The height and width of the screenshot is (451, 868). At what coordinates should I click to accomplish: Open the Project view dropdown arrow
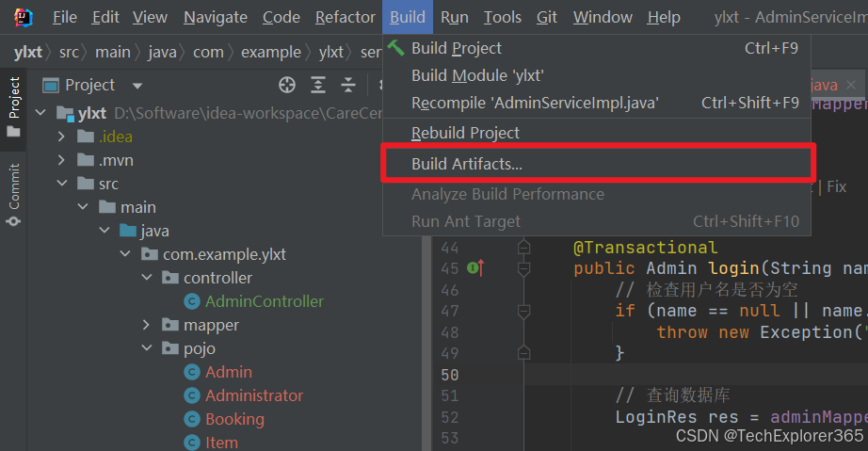pyautogui.click(x=137, y=86)
